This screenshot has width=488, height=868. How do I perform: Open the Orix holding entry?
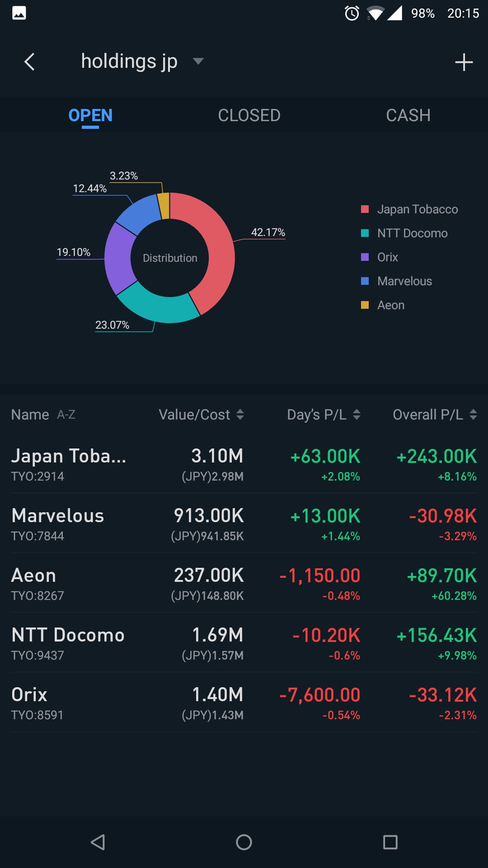244,703
